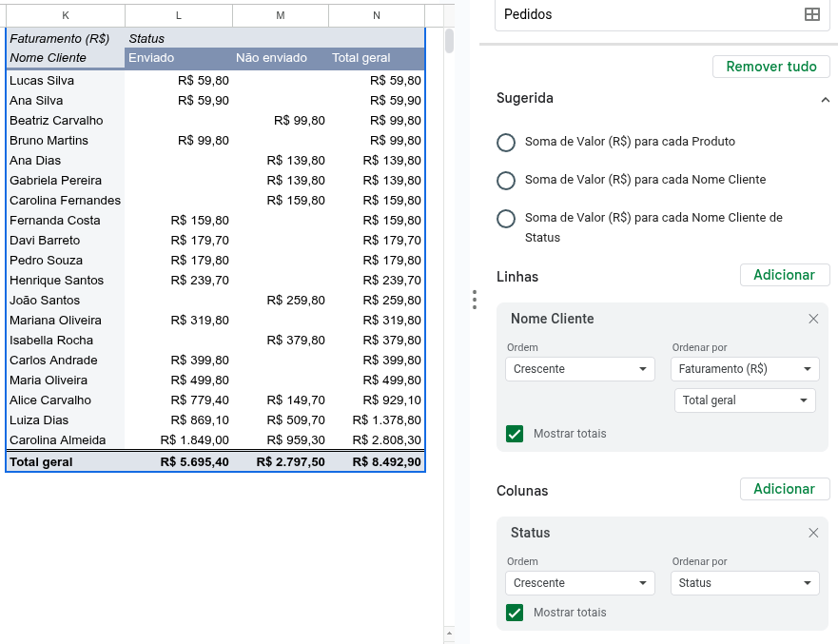
Task: Select 'Soma de Valor (R$) para cada Nome Cliente'
Action: (x=505, y=180)
